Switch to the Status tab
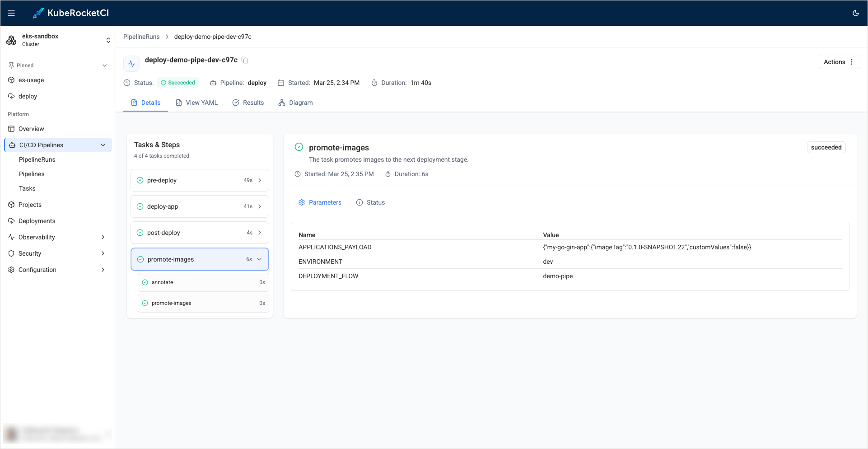 (x=370, y=202)
